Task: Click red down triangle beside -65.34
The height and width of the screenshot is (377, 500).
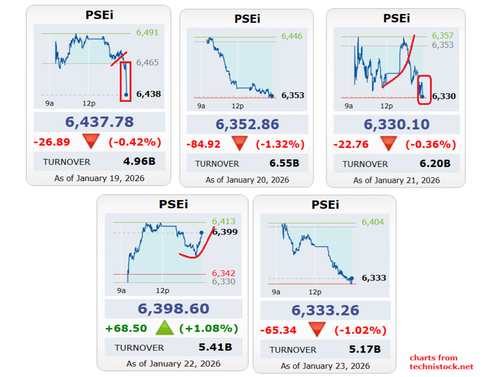Action: [317, 329]
